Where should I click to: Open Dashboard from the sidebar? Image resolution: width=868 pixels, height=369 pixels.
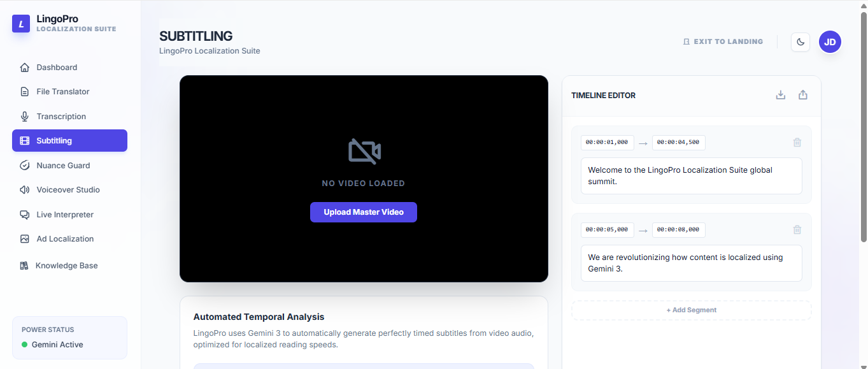pos(57,68)
